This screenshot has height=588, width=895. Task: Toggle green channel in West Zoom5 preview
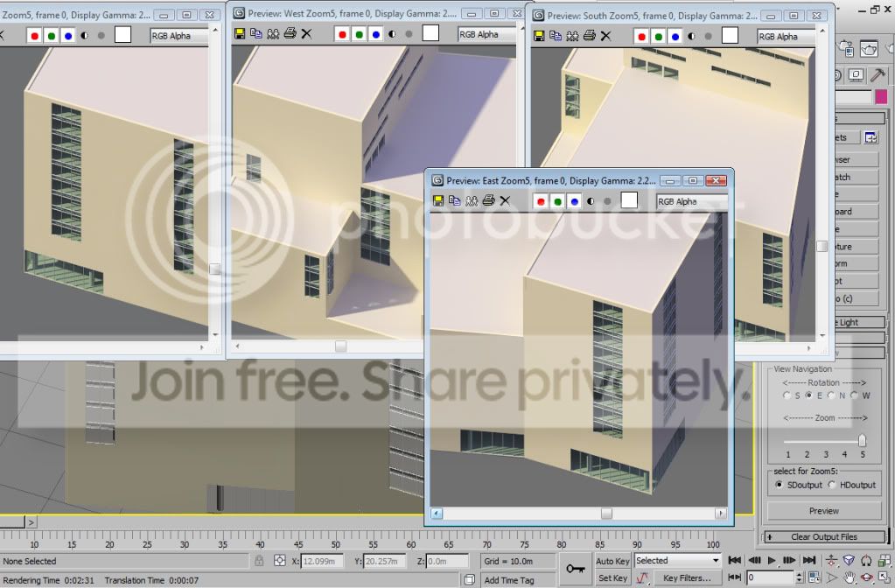pos(359,34)
